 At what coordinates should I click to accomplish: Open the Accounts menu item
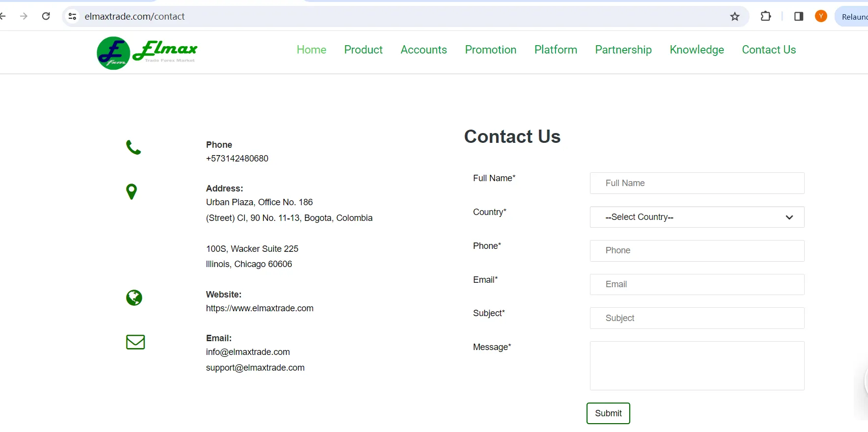[x=424, y=50]
